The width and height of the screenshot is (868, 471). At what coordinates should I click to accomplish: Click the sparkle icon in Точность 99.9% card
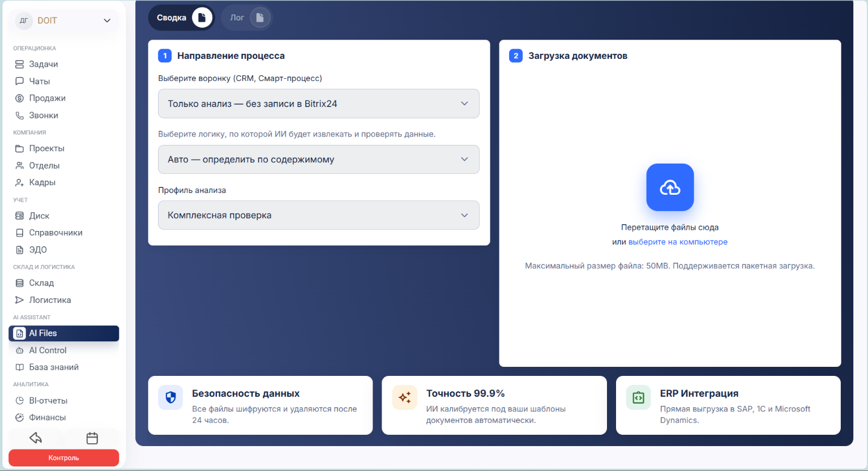(405, 398)
